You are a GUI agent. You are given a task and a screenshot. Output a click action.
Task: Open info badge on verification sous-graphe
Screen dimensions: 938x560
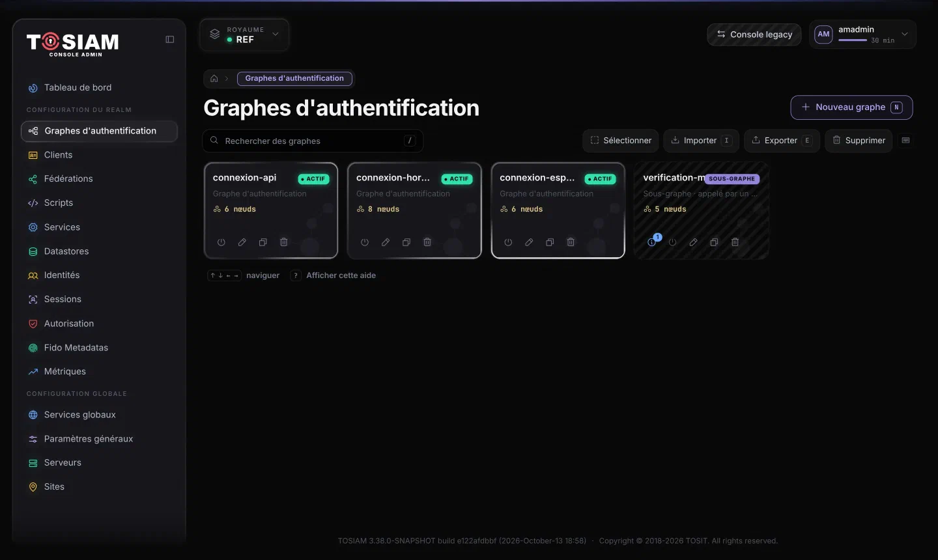652,242
